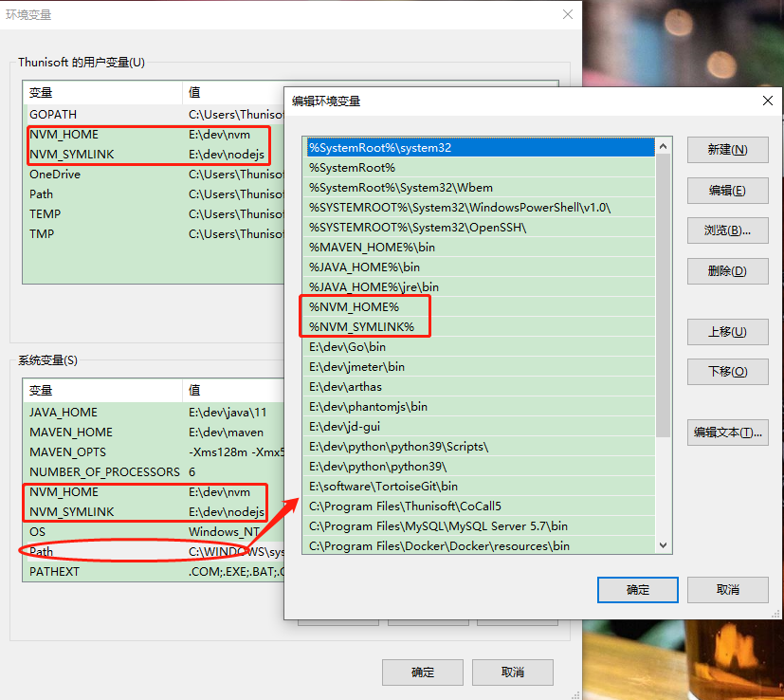
Task: Select NVM_HOME in user variables
Action: 154,135
